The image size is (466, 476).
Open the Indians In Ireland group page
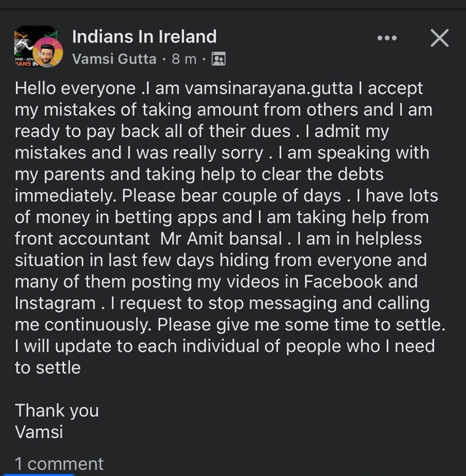(x=144, y=36)
